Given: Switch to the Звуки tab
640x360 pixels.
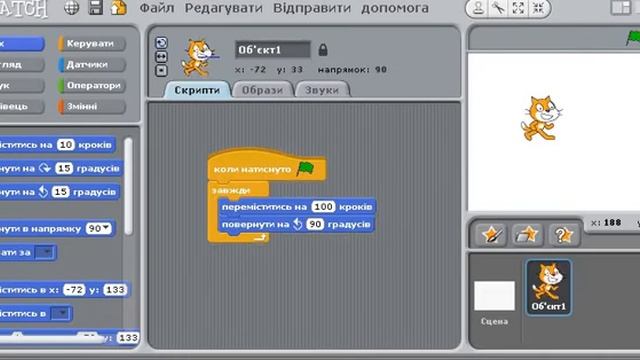Looking at the screenshot, I should point(322,90).
